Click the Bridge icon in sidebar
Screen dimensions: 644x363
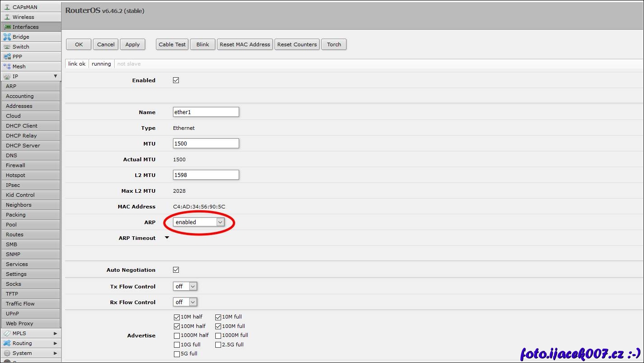[x=7, y=37]
